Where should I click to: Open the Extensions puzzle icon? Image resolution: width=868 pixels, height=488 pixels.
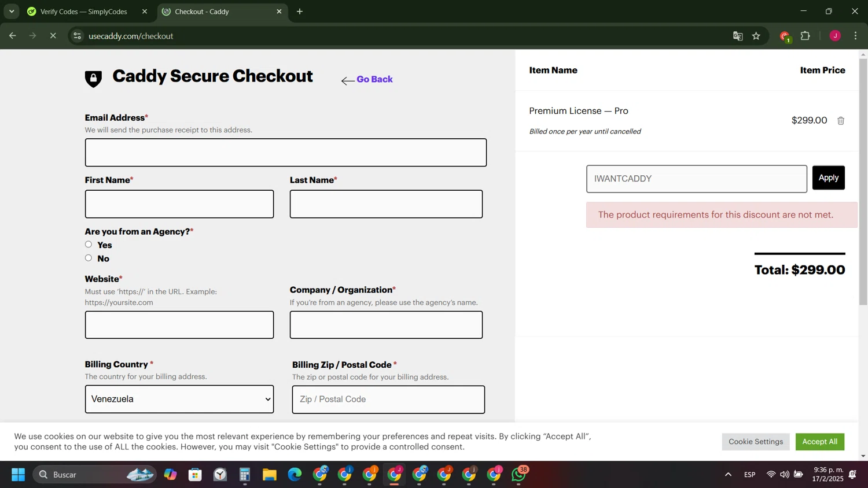806,36
